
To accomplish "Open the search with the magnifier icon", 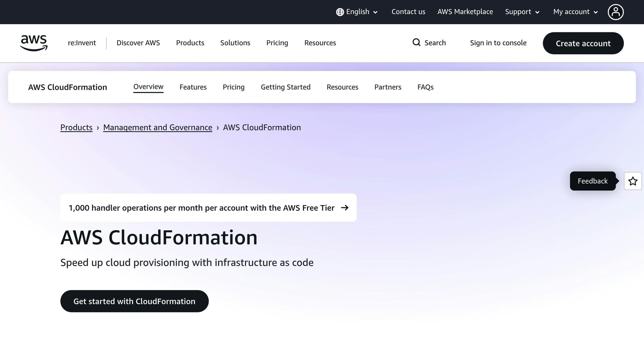I will coord(416,42).
